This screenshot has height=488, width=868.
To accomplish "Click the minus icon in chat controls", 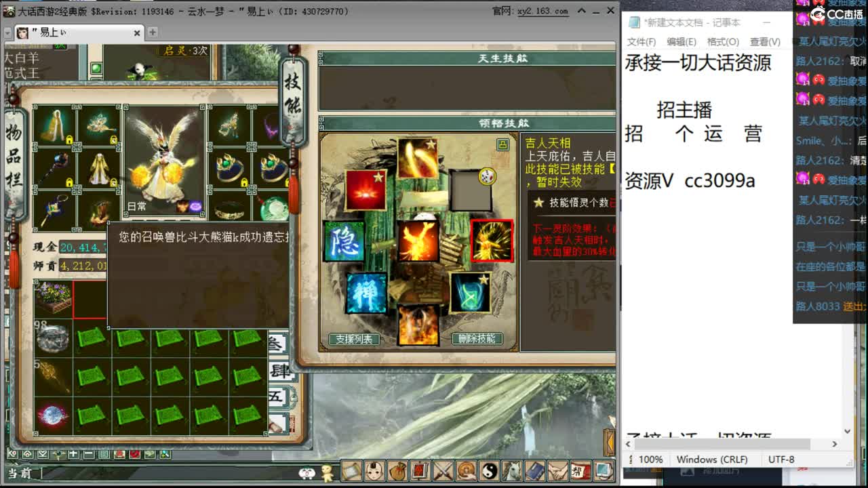I will click(88, 454).
